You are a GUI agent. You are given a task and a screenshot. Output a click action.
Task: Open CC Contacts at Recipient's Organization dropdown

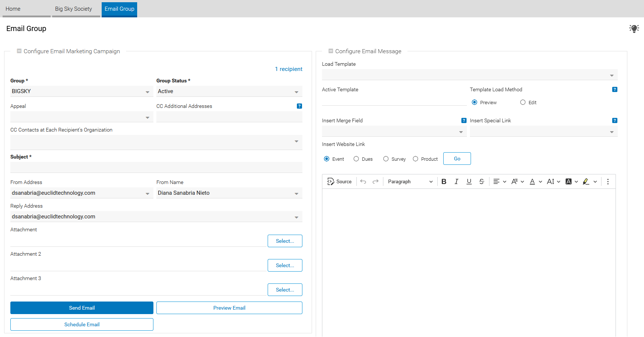click(156, 142)
